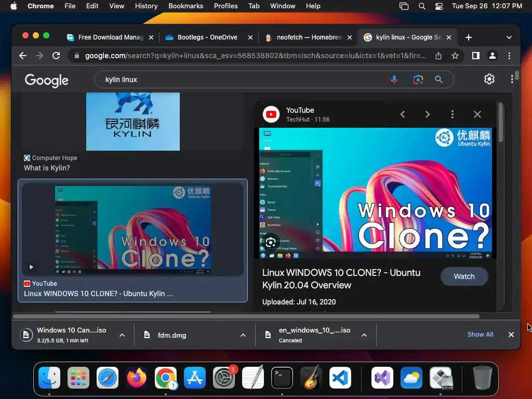Select the kylin linux Google Search tab
532x399 pixels.
tap(408, 37)
